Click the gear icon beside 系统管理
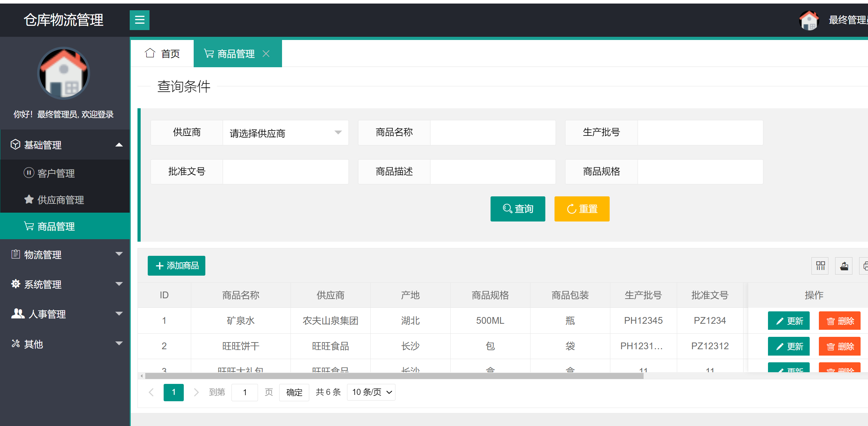This screenshot has height=426, width=868. coord(15,284)
